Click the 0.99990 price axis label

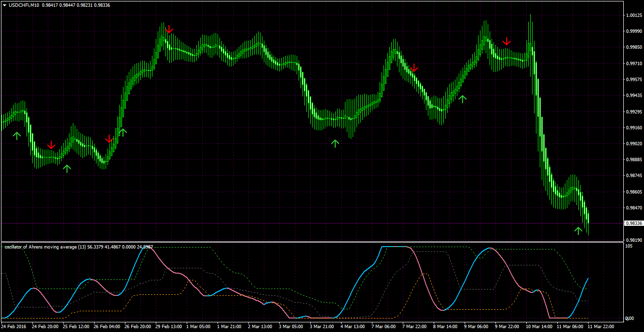coord(633,31)
